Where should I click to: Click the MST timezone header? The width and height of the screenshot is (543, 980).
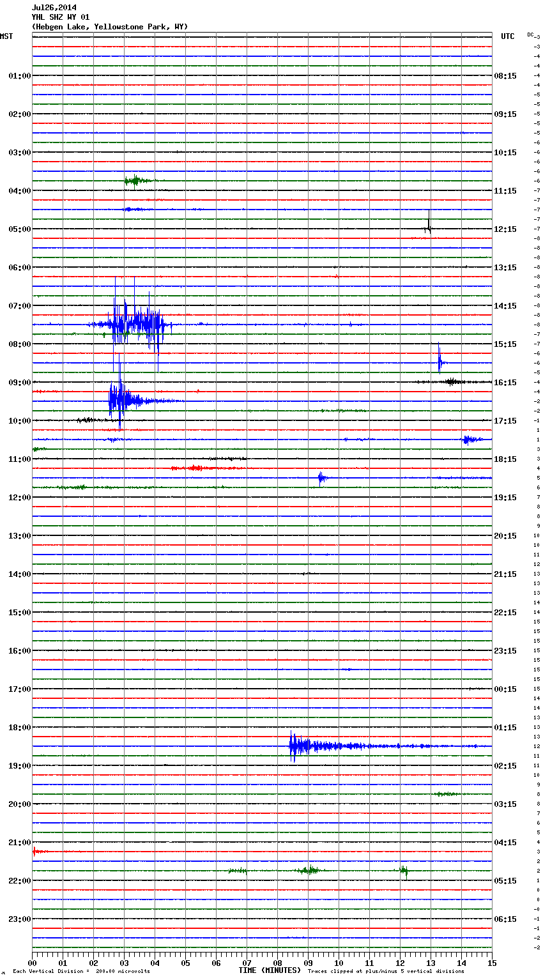tap(6, 36)
